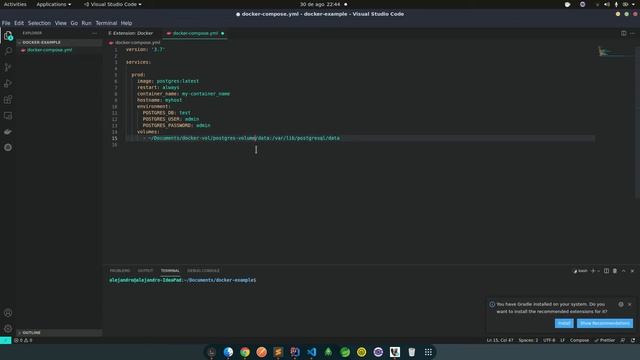Open the Gradle notification gear settings
Image resolution: width=640 pixels, height=360 pixels.
pos(621,304)
